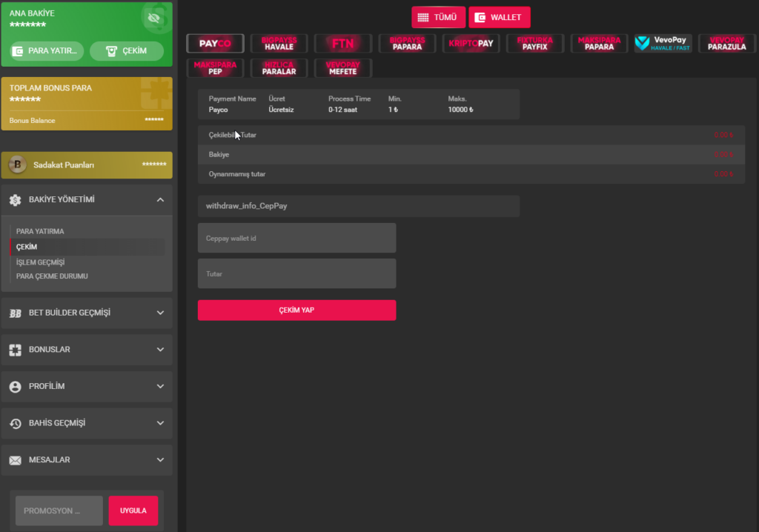
Task: Select Hızlıca Paralar payment method
Action: (x=279, y=68)
